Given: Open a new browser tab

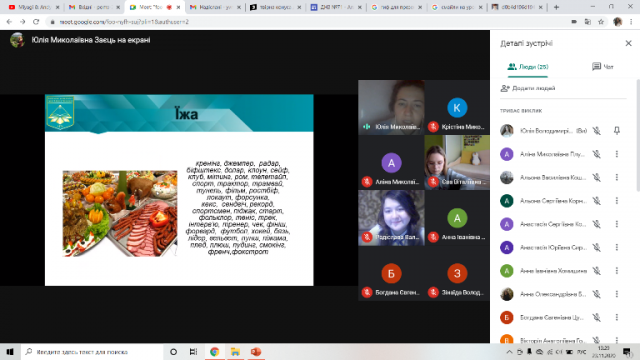Looking at the screenshot, I should 556,7.
